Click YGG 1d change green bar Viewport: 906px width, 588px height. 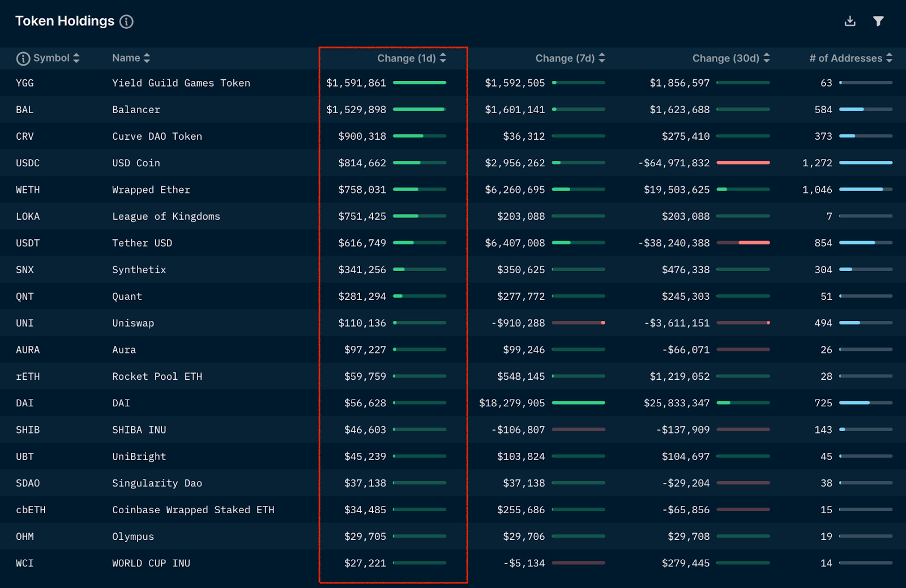420,83
